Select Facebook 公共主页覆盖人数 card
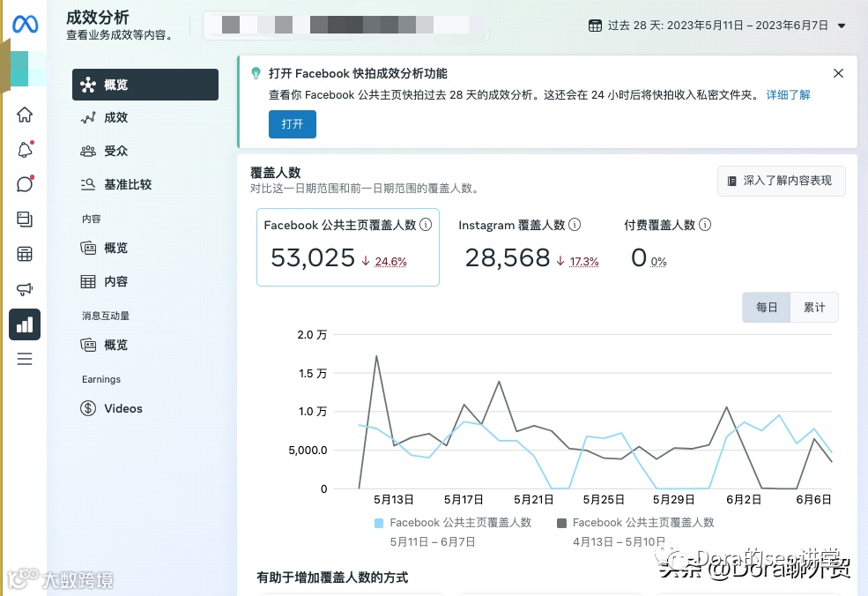The image size is (868, 596). (348, 247)
